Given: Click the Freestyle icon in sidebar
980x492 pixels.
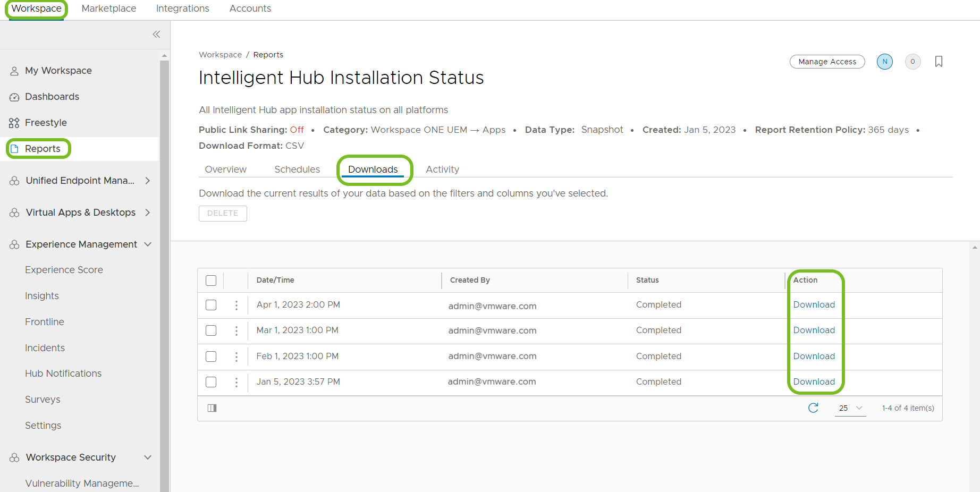Looking at the screenshot, I should click(x=14, y=123).
